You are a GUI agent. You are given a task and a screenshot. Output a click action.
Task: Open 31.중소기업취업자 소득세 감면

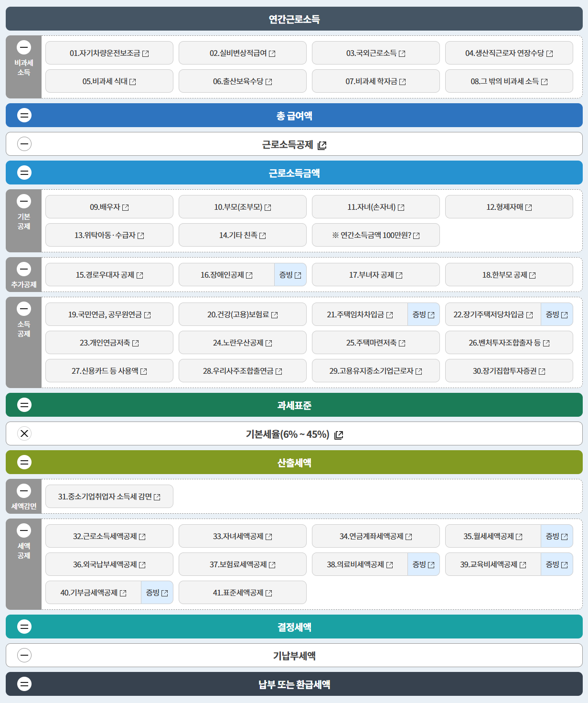tap(109, 497)
